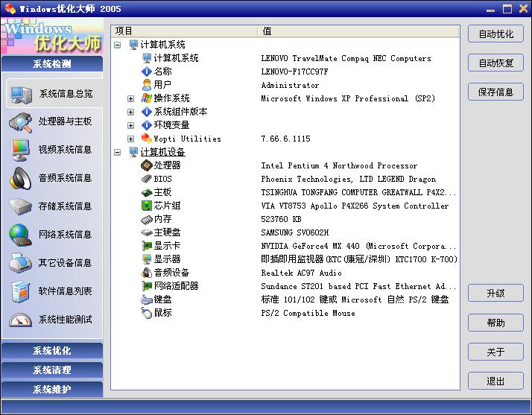Viewport: 532px width, 415px height.
Task: Maximize the Windows优化大师 window
Action: (507, 9)
